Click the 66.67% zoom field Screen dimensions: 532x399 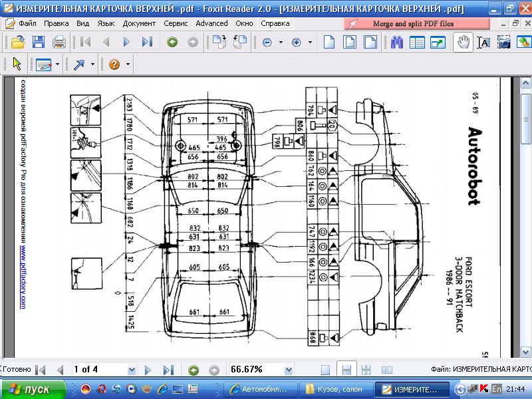(257, 369)
